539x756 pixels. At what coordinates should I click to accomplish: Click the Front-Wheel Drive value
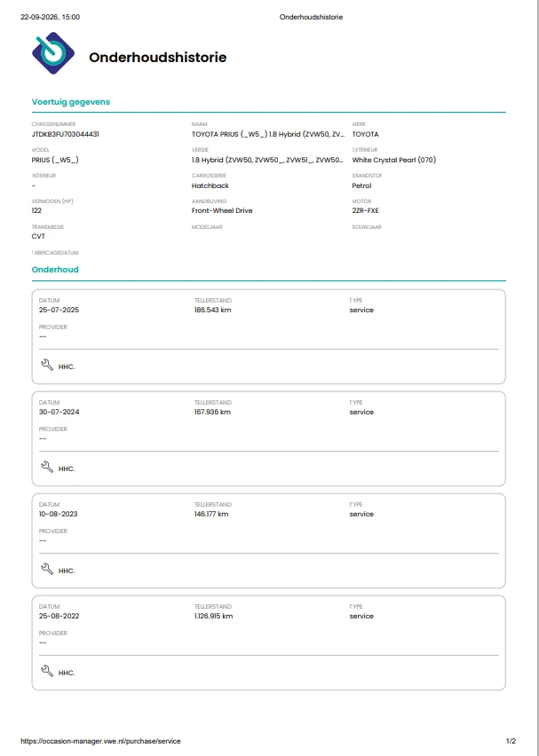tap(222, 210)
